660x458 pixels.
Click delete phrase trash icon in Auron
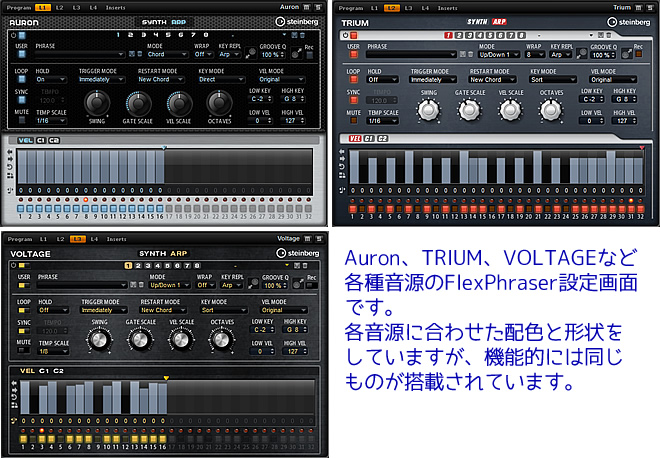[x=139, y=54]
